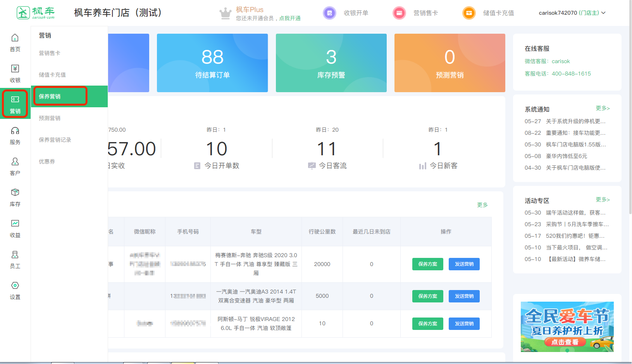Viewport: 632px width, 364px height.
Task: Click 保养方案 button for the 奔驰 row
Action: click(x=427, y=264)
